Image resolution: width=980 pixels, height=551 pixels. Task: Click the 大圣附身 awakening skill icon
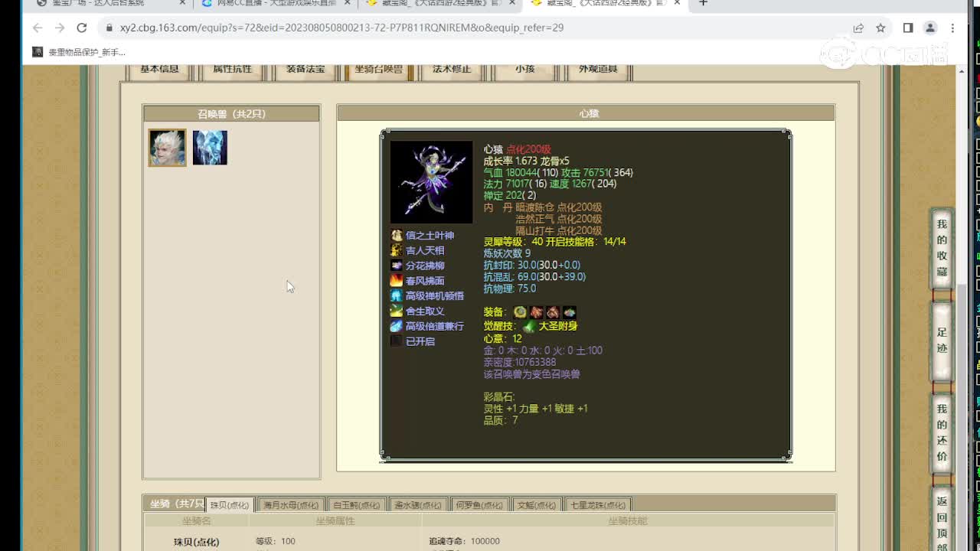coord(529,327)
